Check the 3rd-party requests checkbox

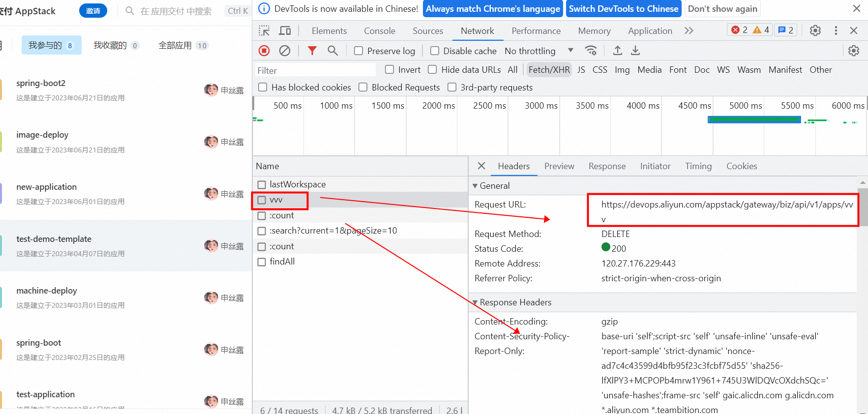click(452, 87)
